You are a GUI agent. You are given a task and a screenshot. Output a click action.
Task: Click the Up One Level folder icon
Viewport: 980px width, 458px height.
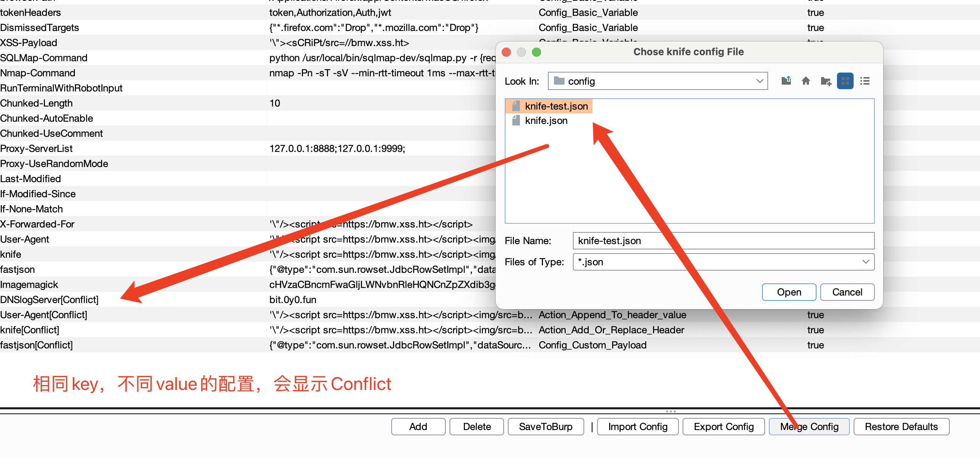[786, 81]
